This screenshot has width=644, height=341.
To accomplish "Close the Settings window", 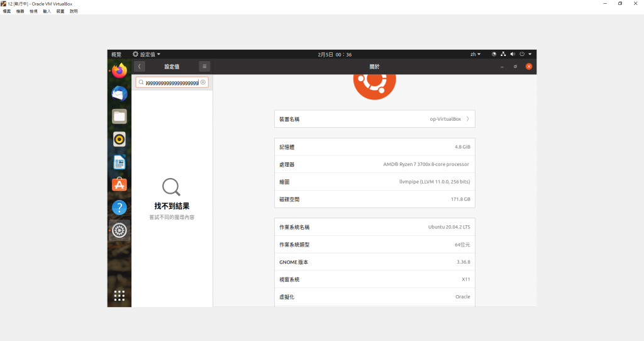I will tap(528, 66).
